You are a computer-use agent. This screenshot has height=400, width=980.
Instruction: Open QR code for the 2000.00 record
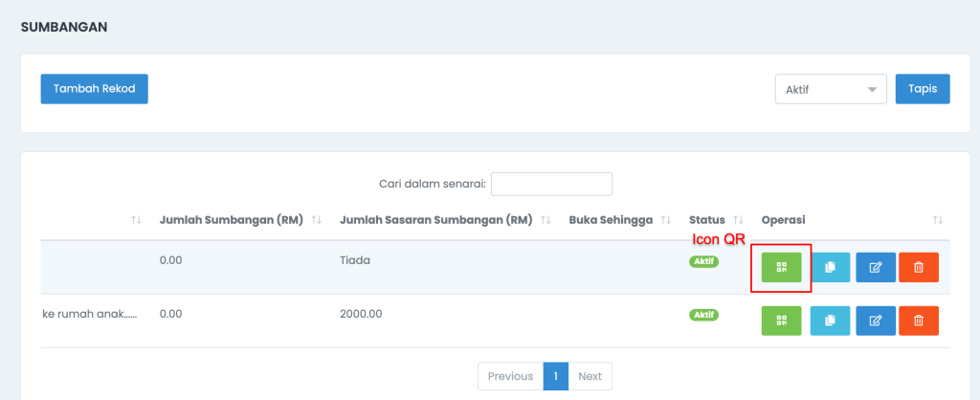click(781, 321)
